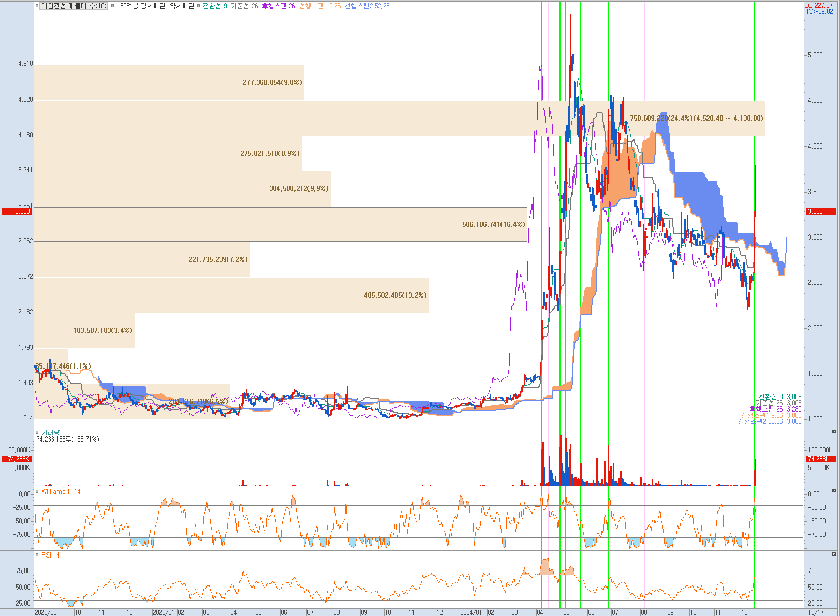Image resolution: width=840 pixels, height=616 pixels.
Task: Click the 103,507,183(3.4%) volume profile label
Action: [102, 330]
